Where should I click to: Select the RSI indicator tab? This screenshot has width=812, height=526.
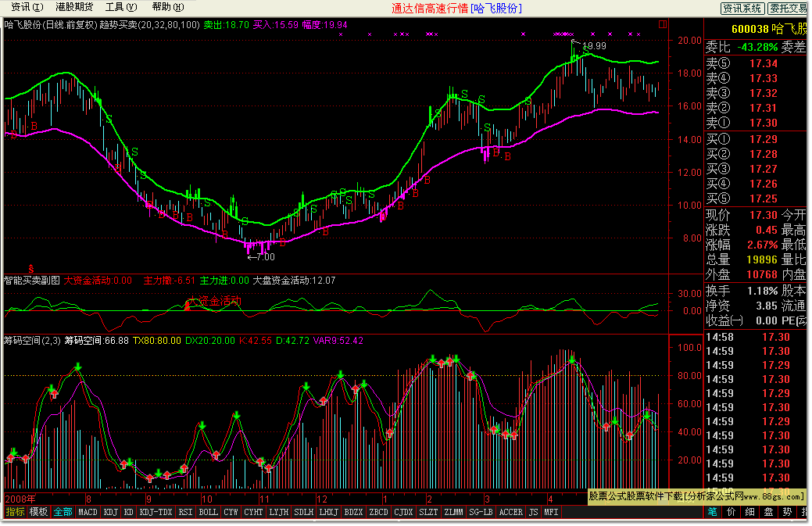click(x=185, y=512)
